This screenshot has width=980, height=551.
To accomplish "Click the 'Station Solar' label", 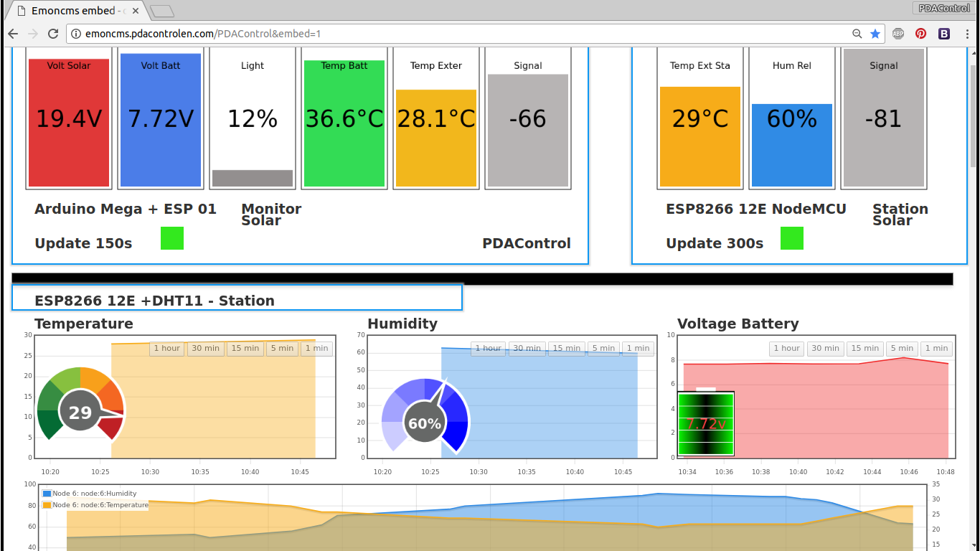I will 900,215.
